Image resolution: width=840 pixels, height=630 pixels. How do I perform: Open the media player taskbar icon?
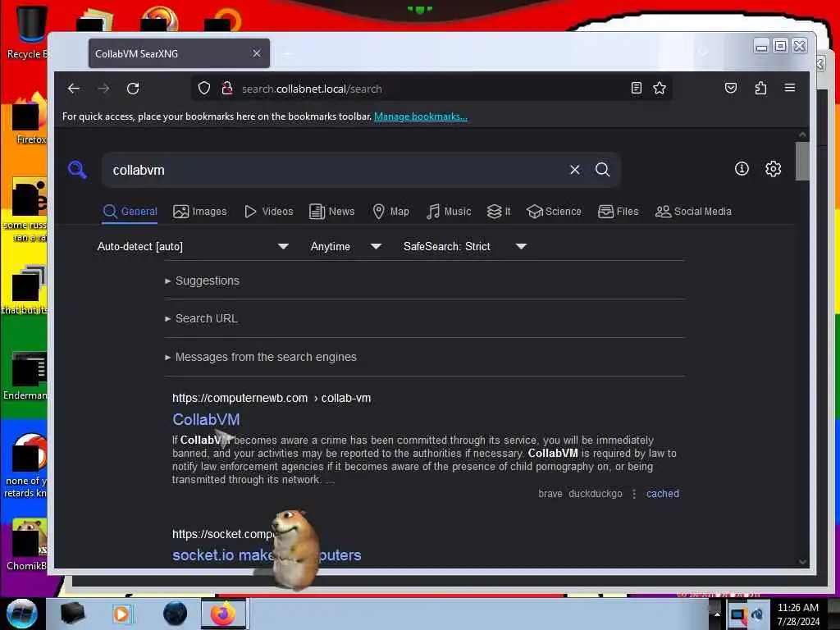pos(121,614)
